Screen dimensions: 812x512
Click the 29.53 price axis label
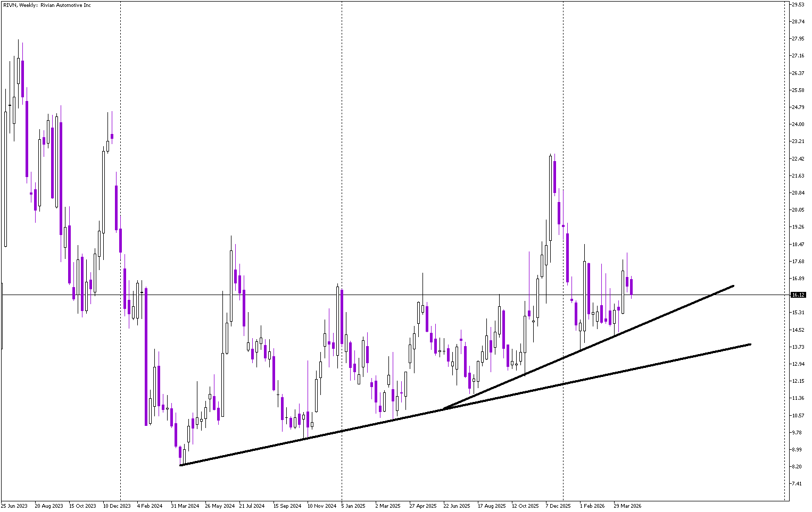click(798, 5)
